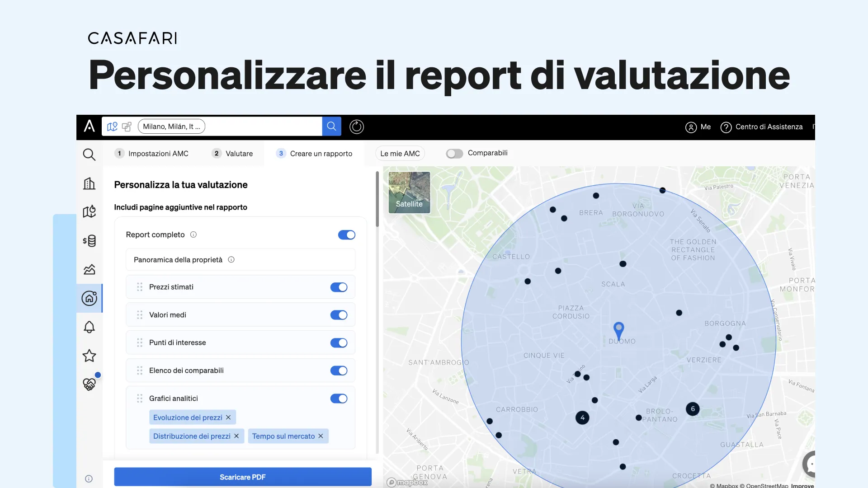
Task: Open the Me account profile icon
Action: (691, 127)
